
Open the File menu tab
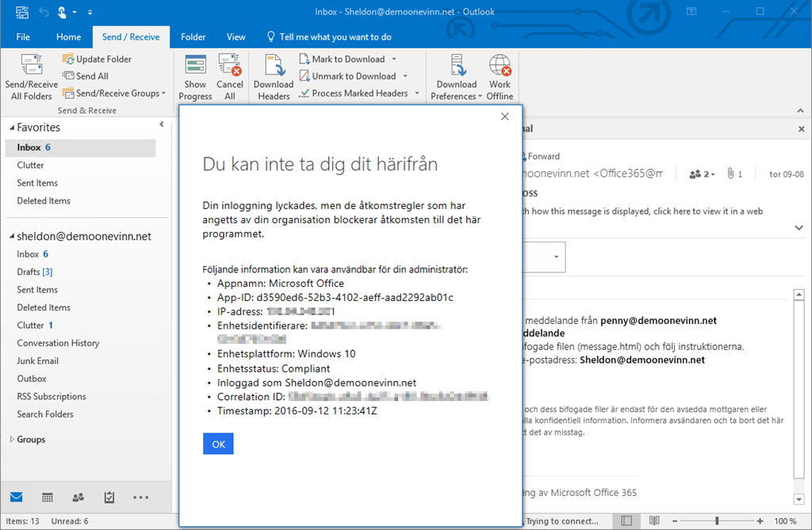[23, 36]
